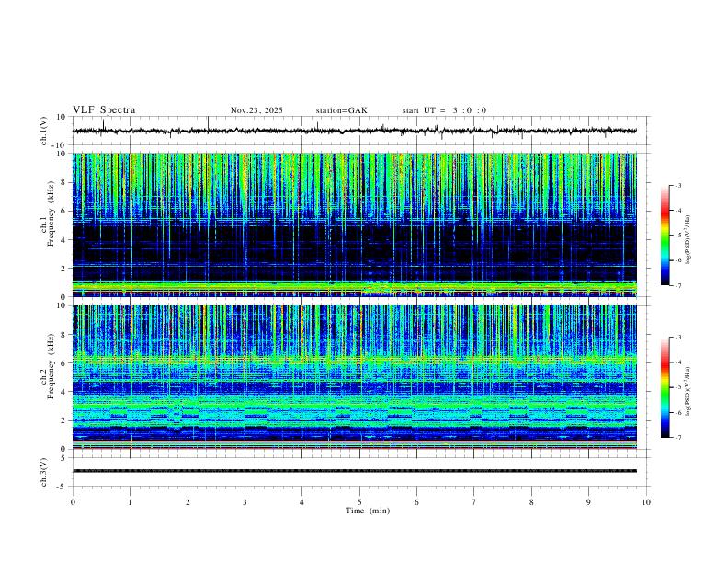Click the "0" tick on the Time axis
The image size is (728, 563).
73,502
